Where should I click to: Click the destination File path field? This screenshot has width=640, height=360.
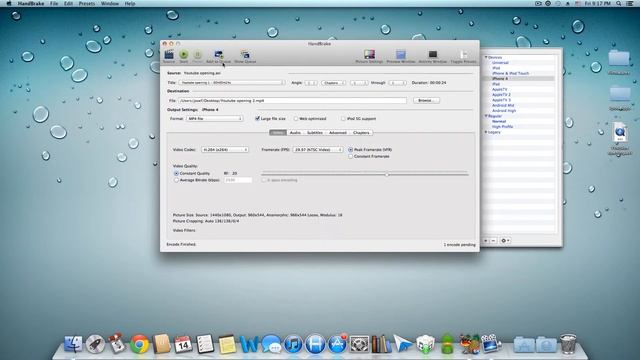(x=292, y=100)
